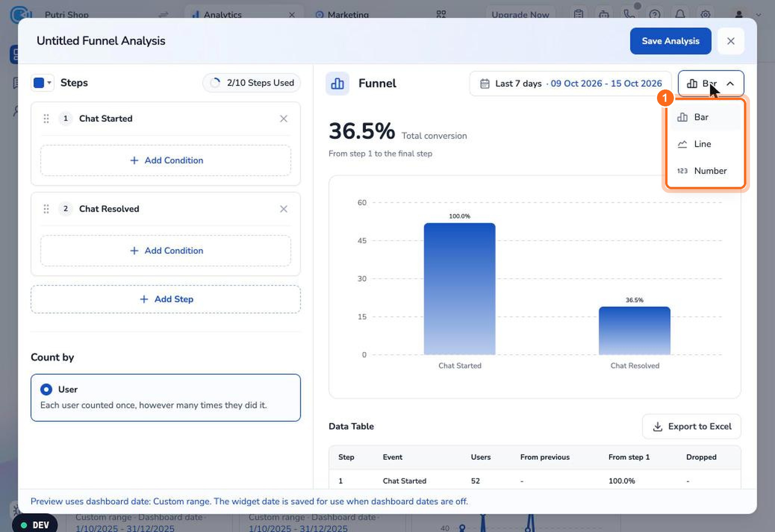Click the Chat Started event table cell

point(404,481)
